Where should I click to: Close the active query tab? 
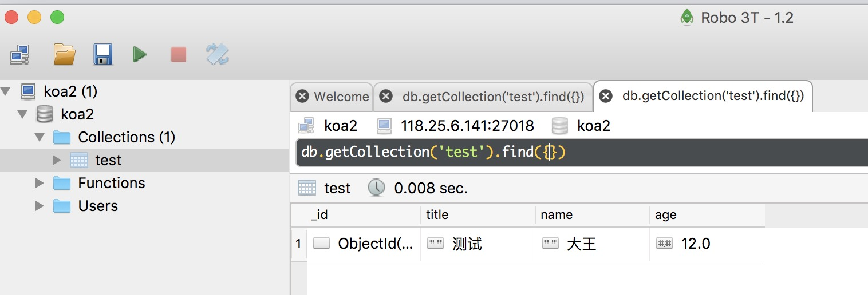tap(605, 97)
